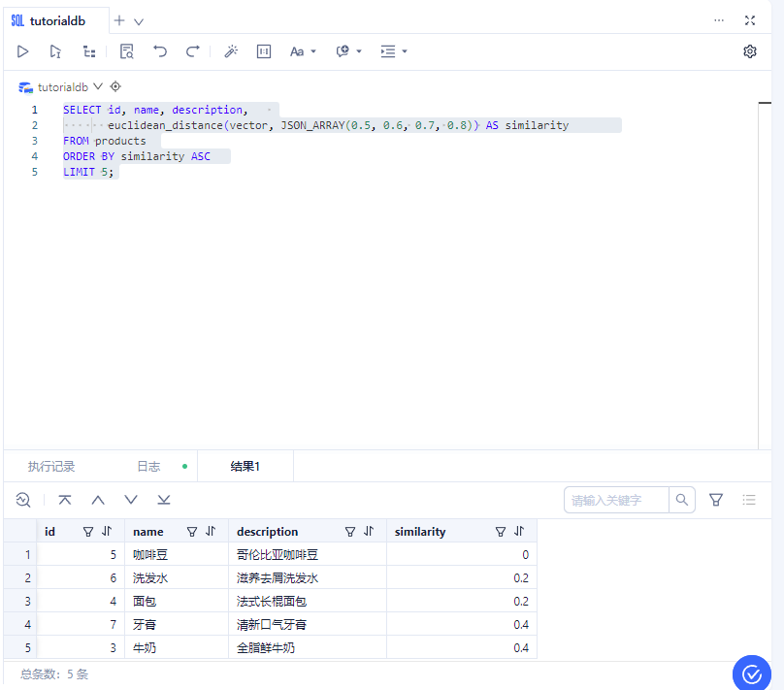This screenshot has width=784, height=690.
Task: Open the execution plan tree icon
Action: [x=89, y=51]
